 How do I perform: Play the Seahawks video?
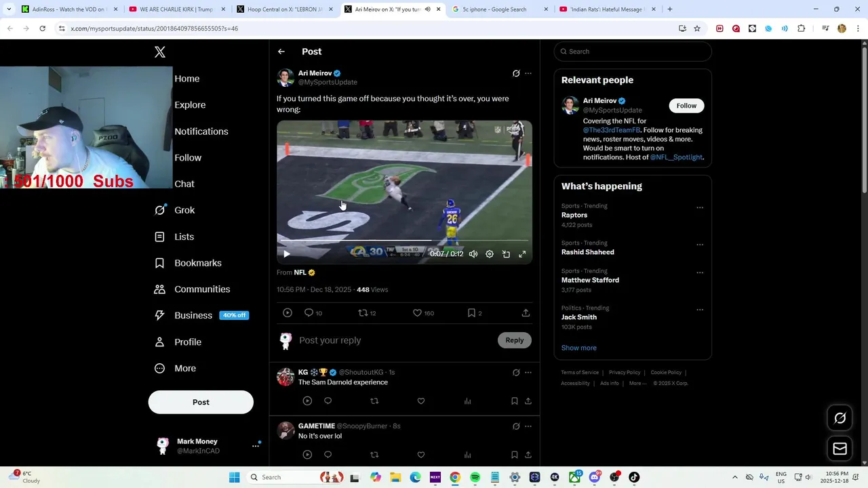coord(287,254)
